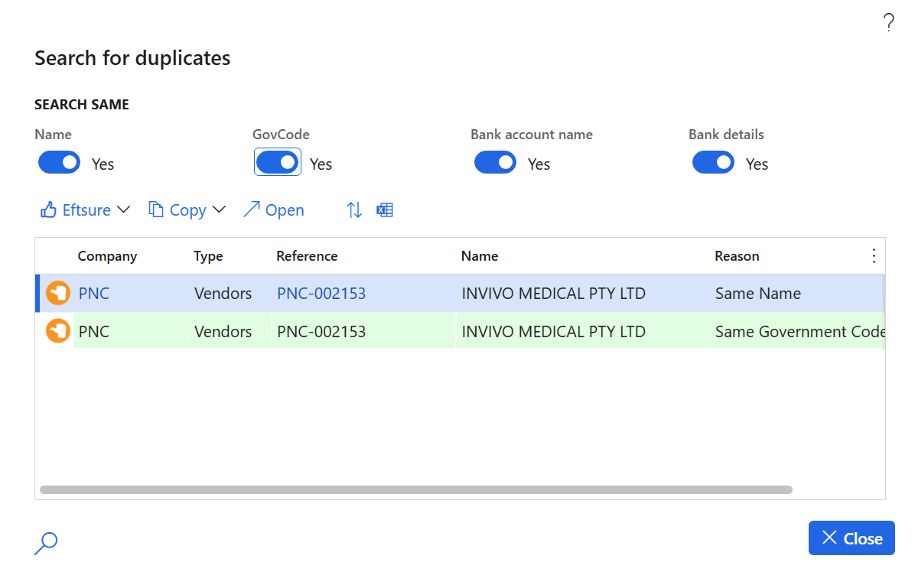This screenshot has width=915, height=588.
Task: Click INVIVO MEDICAL PTY LTD in green row
Action: 581,331
